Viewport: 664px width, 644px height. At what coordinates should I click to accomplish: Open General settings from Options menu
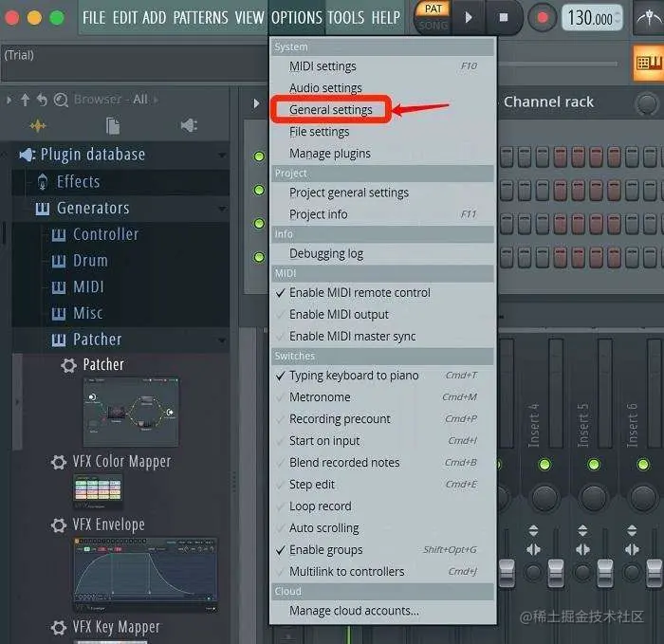coord(331,110)
